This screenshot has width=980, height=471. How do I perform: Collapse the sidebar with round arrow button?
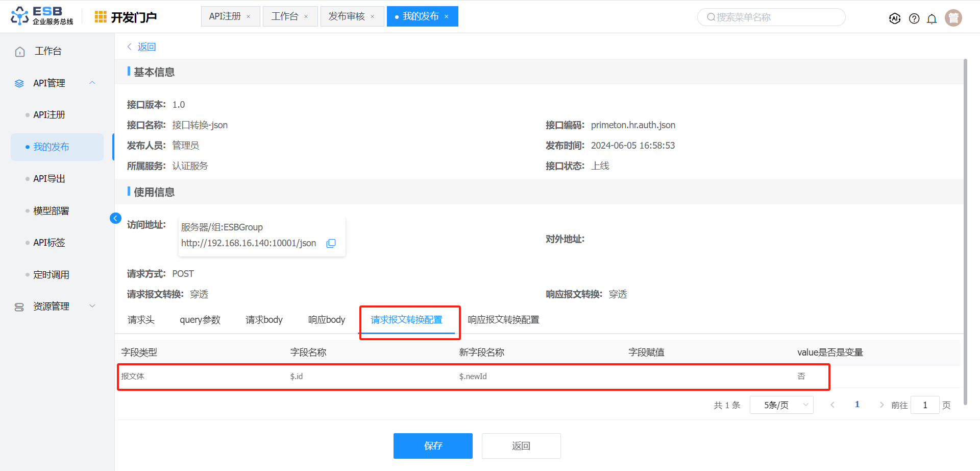(x=115, y=218)
